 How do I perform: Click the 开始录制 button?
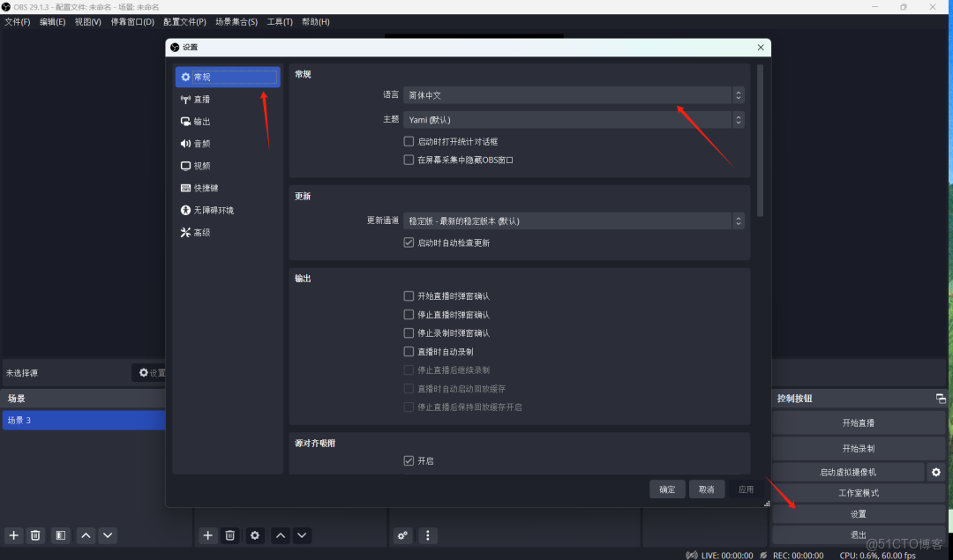(x=858, y=447)
